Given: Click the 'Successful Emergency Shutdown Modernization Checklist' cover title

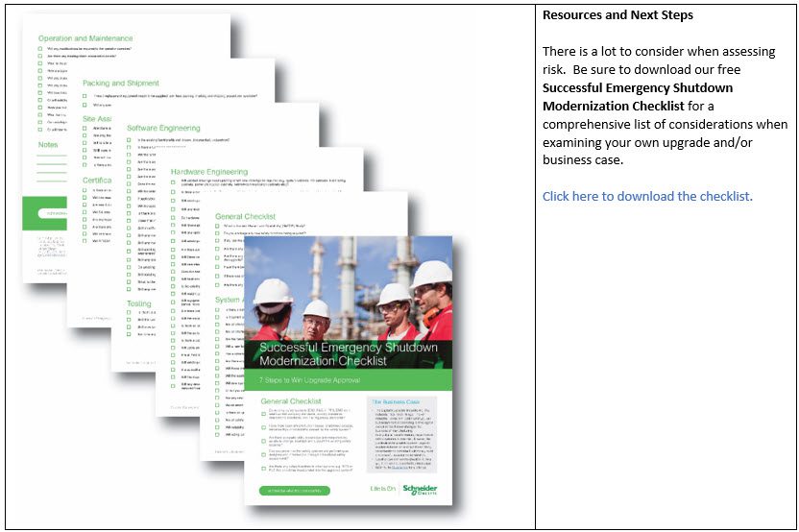Looking at the screenshot, I should 347,353.
